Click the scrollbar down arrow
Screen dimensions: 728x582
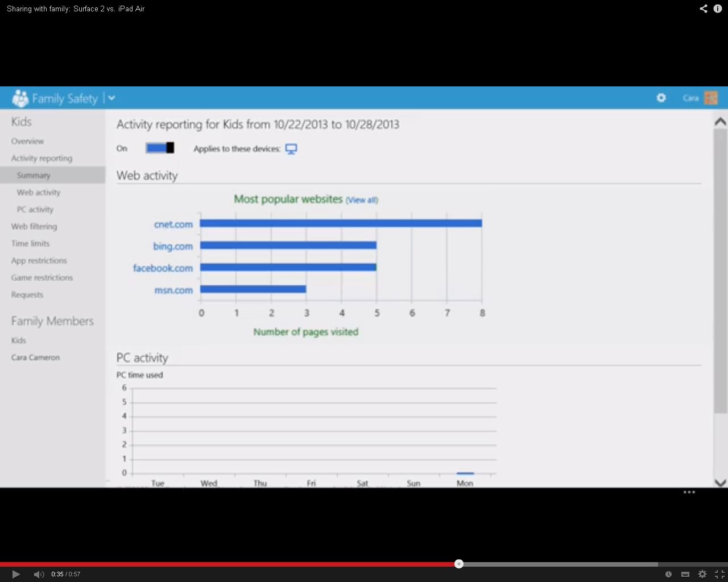[x=720, y=483]
